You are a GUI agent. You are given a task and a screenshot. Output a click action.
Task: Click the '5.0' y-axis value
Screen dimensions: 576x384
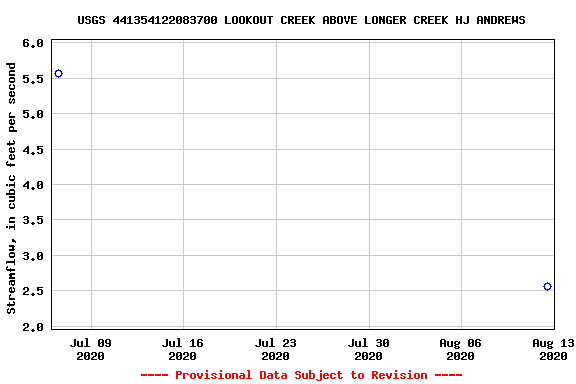pos(33,114)
